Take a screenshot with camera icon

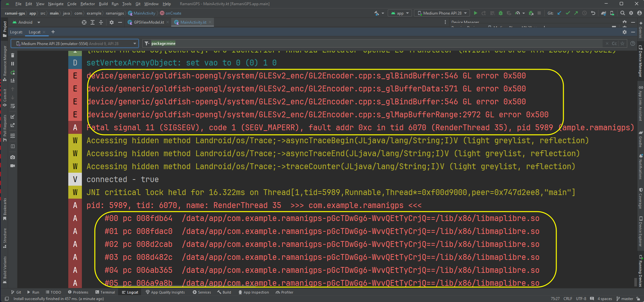(13, 157)
